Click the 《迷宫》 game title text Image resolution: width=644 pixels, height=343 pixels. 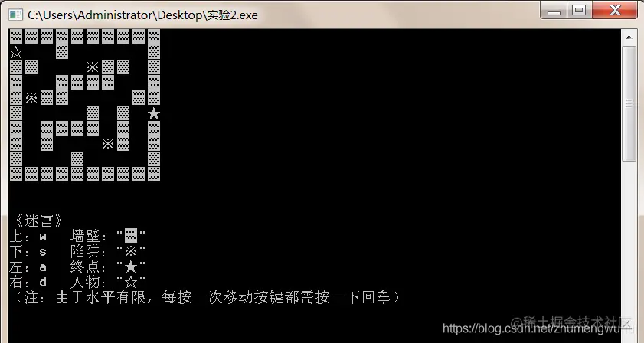[38, 220]
